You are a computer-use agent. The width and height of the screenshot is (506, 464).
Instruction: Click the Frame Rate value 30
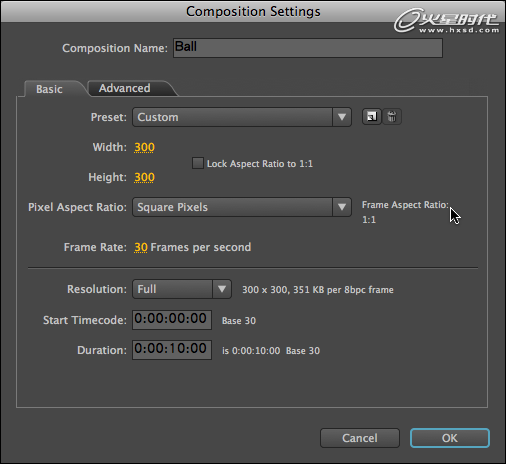(x=141, y=247)
